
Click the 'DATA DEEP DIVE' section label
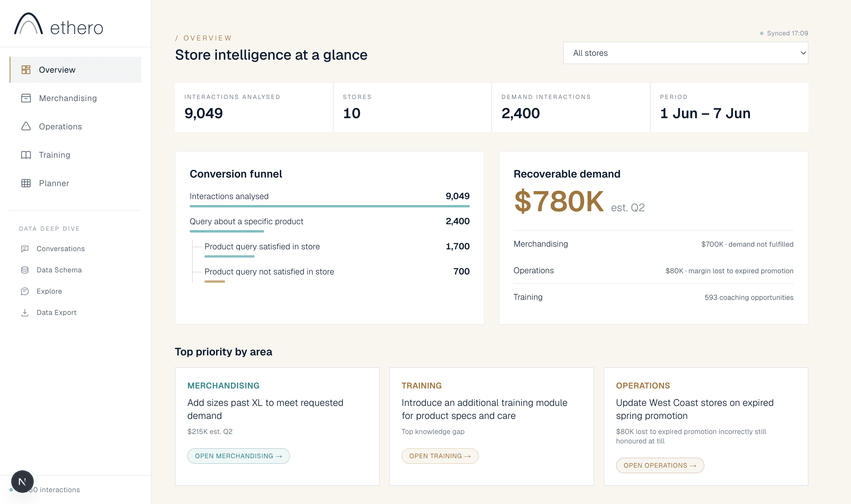coord(49,229)
